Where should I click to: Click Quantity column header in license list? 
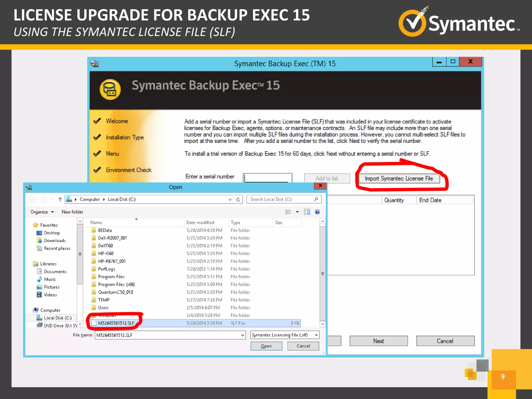point(399,200)
